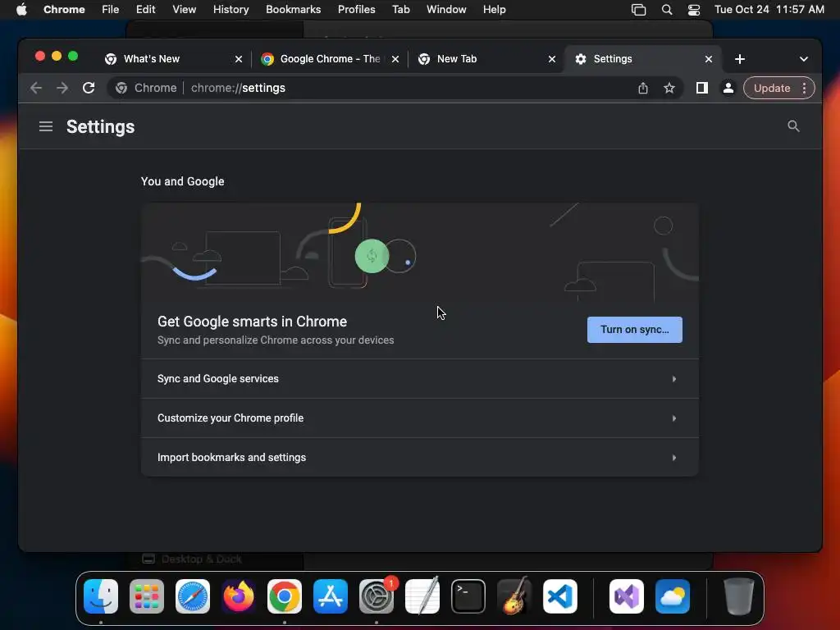Viewport: 840px width, 630px height.
Task: Open the Profiles menu
Action: pos(356,10)
